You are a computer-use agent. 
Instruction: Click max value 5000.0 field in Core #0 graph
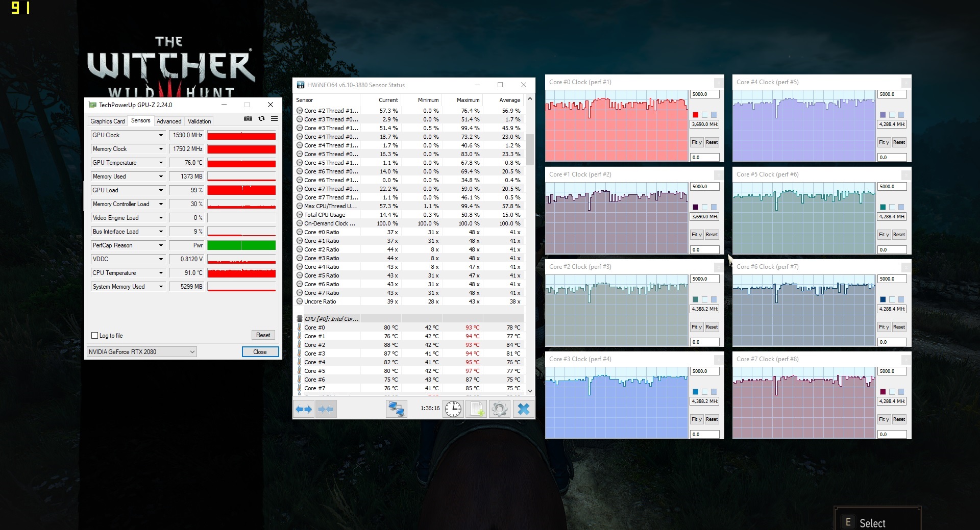tap(705, 94)
